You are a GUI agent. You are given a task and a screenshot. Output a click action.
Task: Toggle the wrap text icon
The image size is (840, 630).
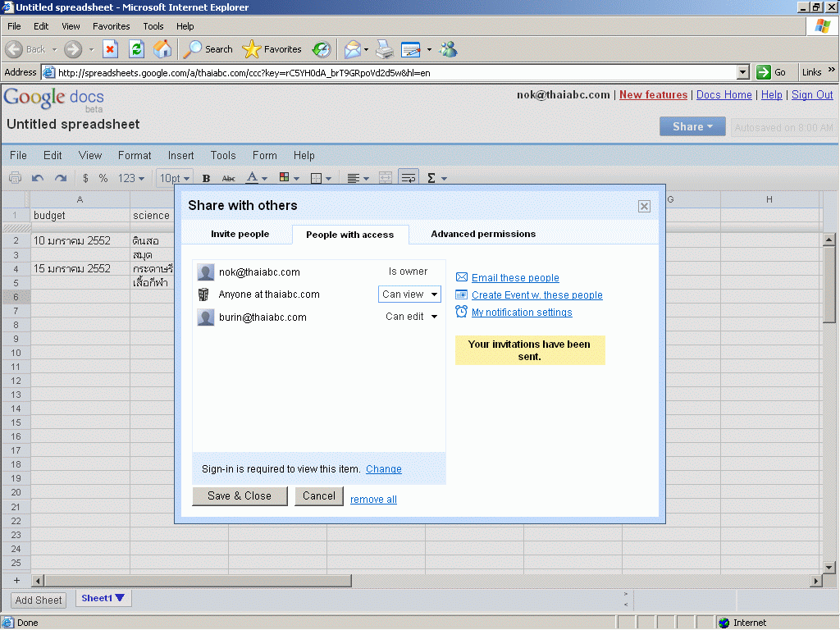coord(408,178)
